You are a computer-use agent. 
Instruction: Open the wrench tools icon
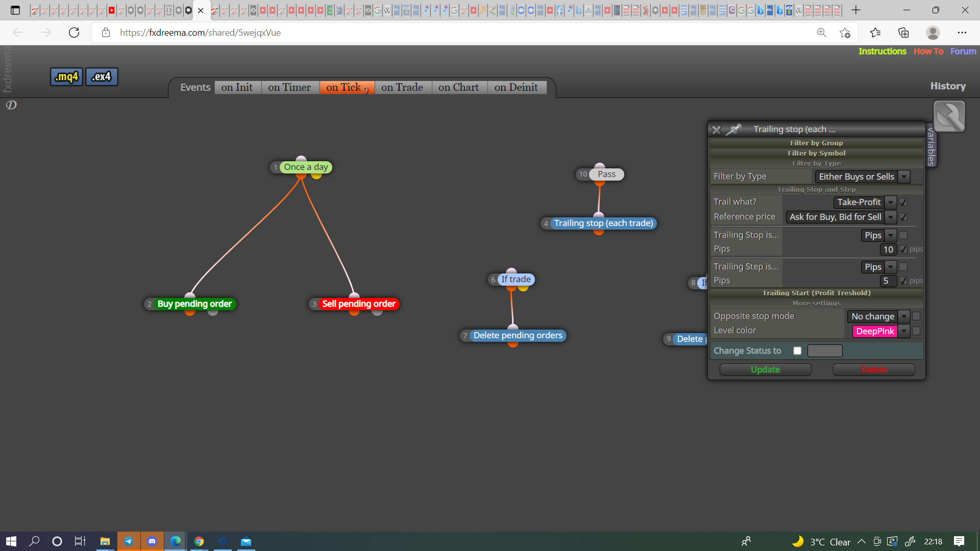click(x=949, y=116)
